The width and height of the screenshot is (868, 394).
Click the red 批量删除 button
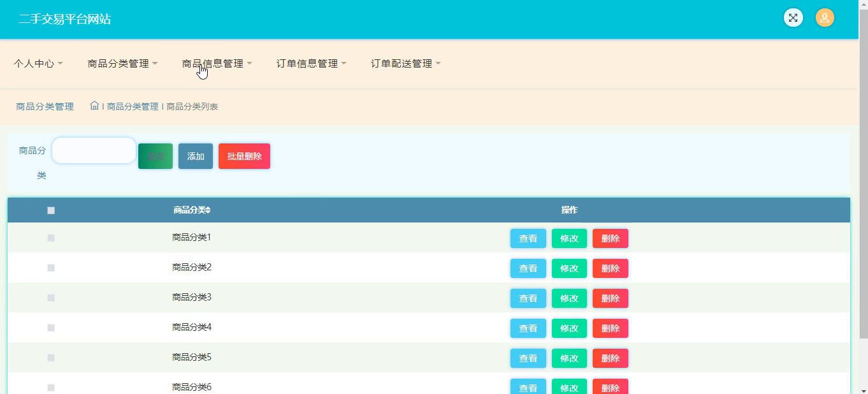coord(244,156)
